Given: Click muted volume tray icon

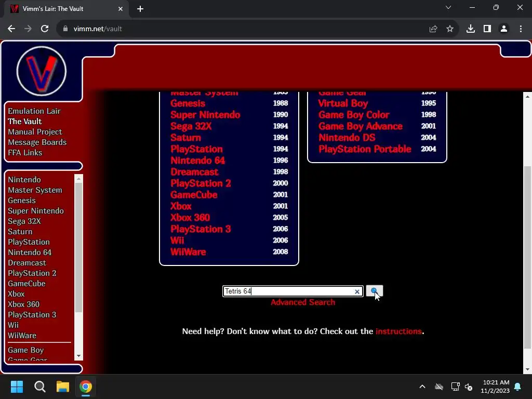Looking at the screenshot, I should (x=469, y=387).
